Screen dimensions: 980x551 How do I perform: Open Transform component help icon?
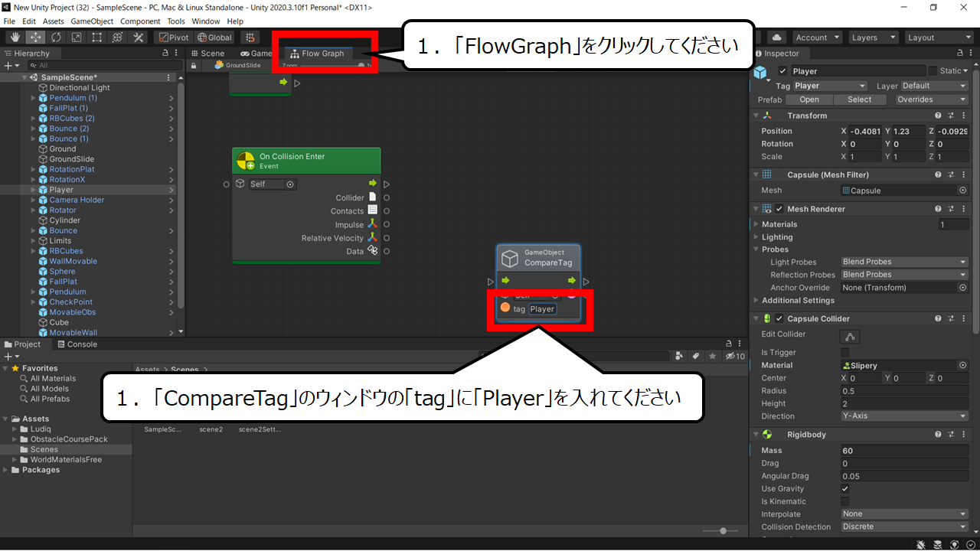coord(938,116)
